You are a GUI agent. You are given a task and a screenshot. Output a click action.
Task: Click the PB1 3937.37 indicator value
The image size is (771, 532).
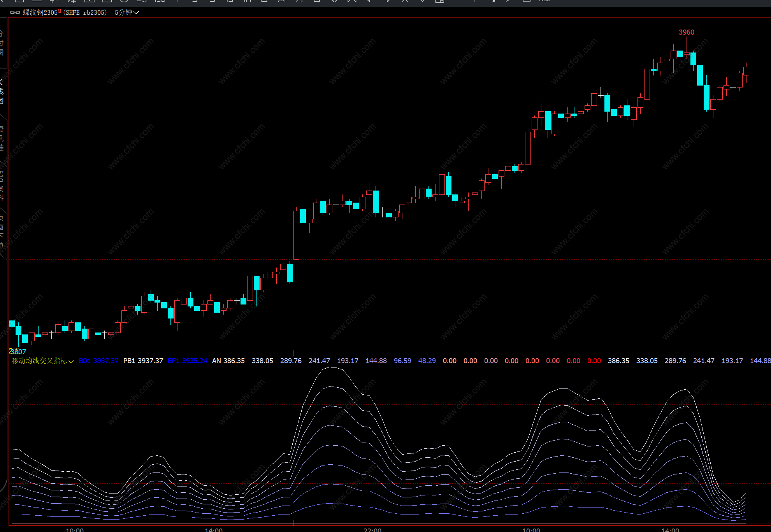143,361
